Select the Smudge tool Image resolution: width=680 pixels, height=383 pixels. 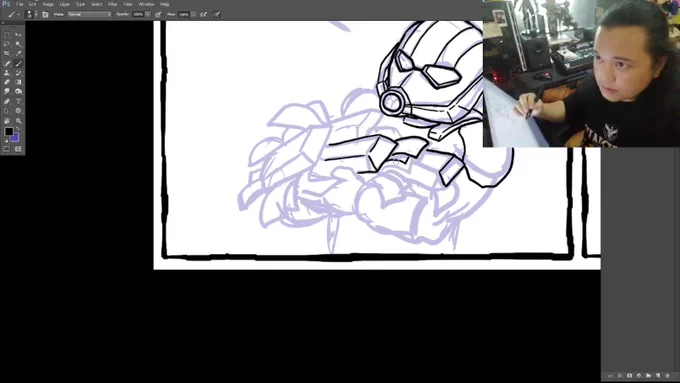[7, 92]
